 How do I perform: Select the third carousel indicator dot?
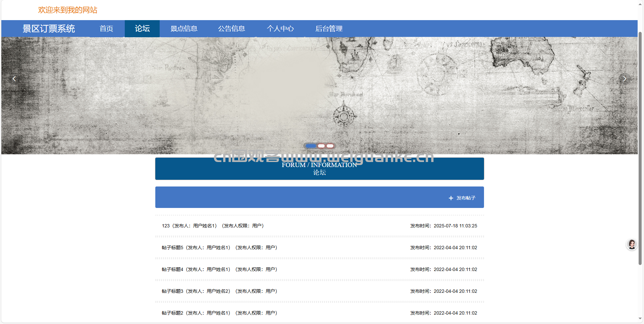pyautogui.click(x=330, y=146)
